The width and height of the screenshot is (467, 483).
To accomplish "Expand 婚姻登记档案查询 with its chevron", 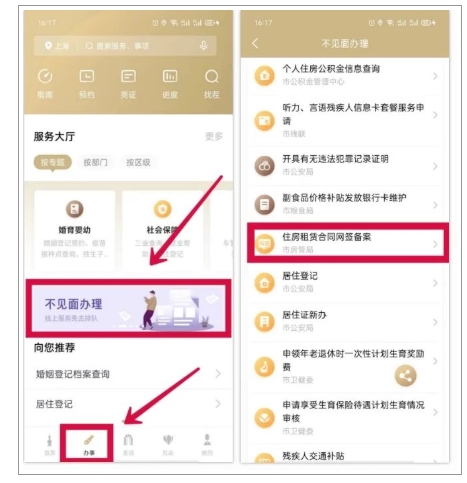I will (x=218, y=374).
